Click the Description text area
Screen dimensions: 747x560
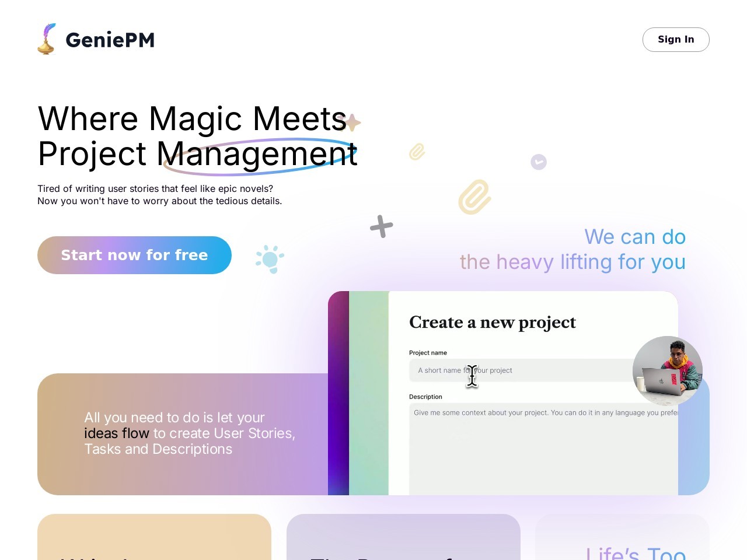[543, 449]
